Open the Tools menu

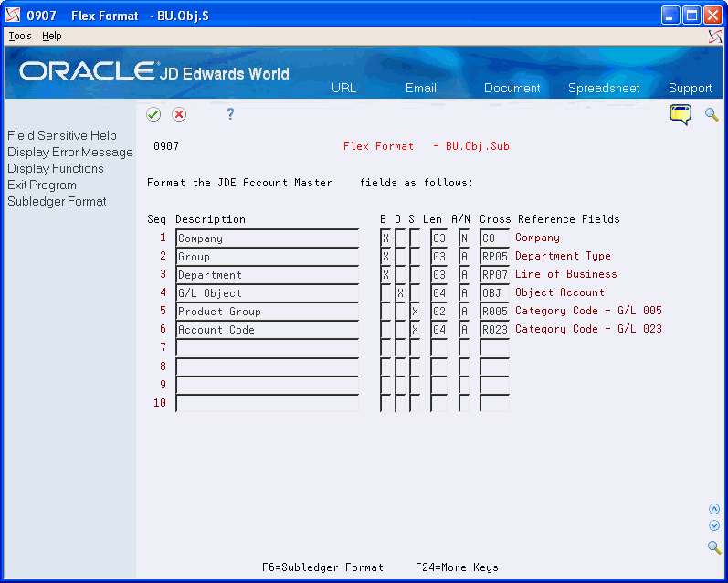click(20, 36)
